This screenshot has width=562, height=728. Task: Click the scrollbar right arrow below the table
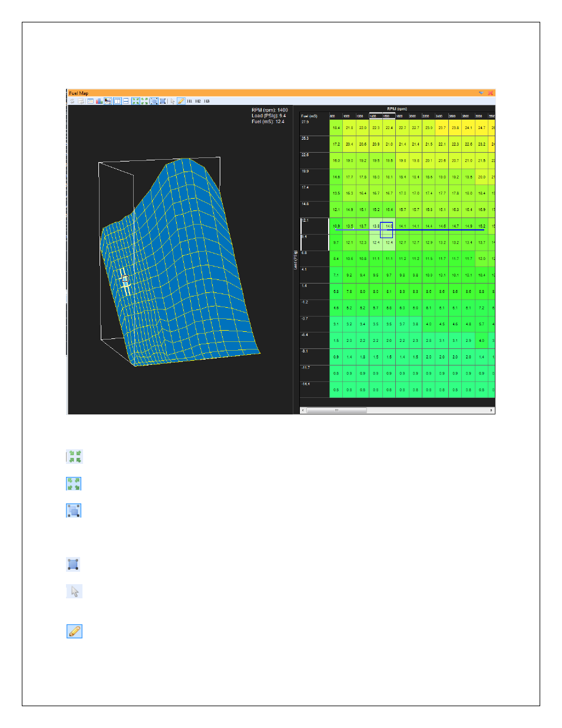[x=492, y=410]
